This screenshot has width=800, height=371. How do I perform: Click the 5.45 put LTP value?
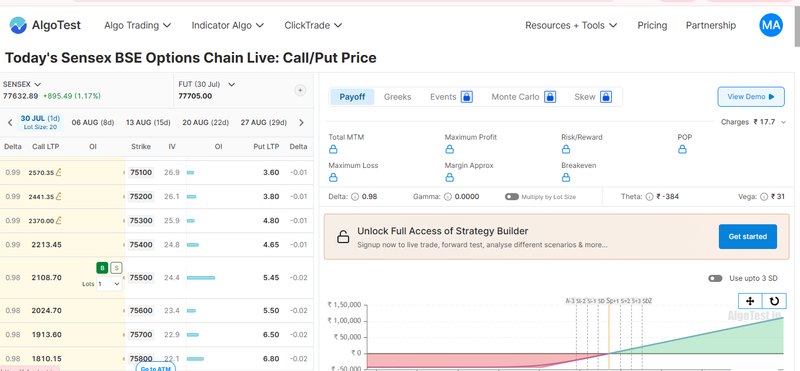point(271,278)
